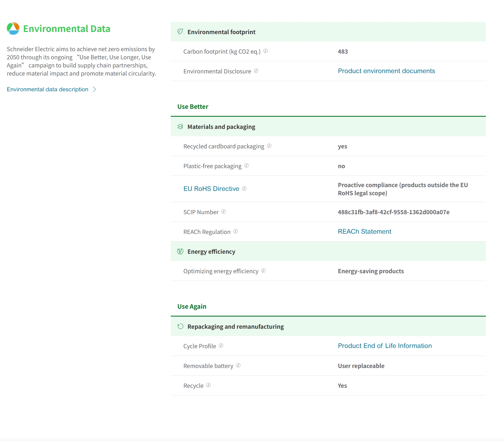Follow the EU RoHS Directive link
The width and height of the screenshot is (504, 443).
211,189
